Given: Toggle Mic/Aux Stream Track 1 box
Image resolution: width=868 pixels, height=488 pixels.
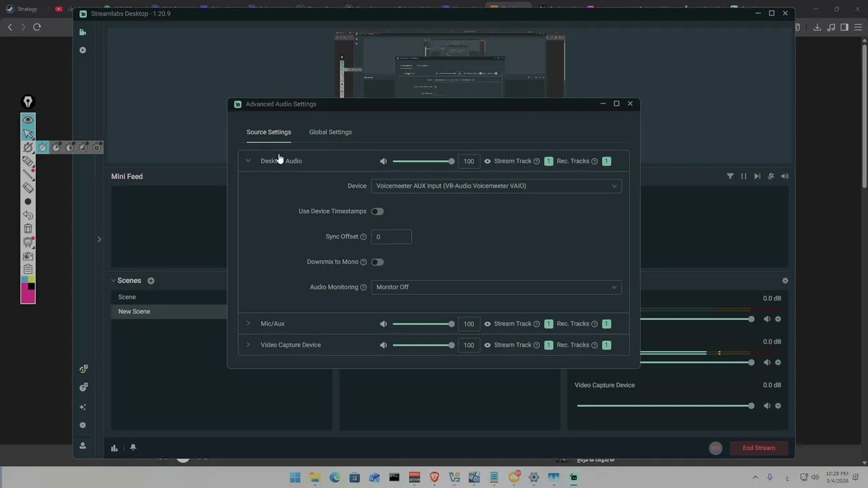Looking at the screenshot, I should pos(549,324).
